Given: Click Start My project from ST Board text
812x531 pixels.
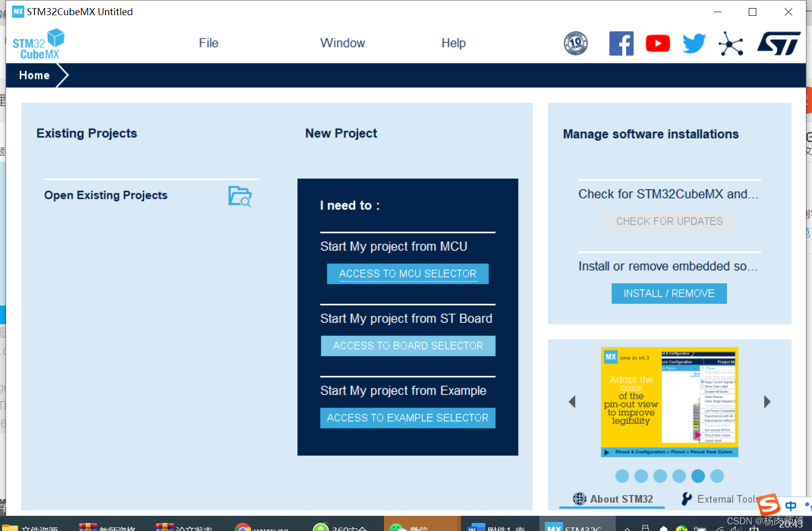Looking at the screenshot, I should 406,319.
